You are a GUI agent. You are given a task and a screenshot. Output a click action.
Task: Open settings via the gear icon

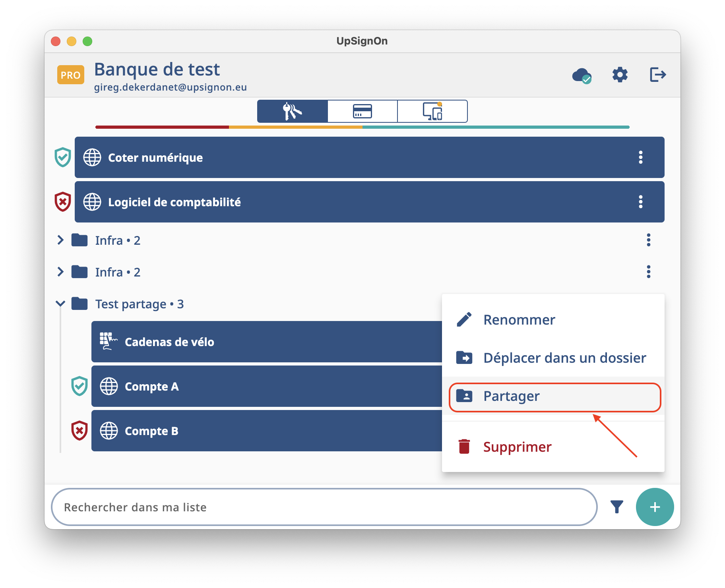coord(620,75)
